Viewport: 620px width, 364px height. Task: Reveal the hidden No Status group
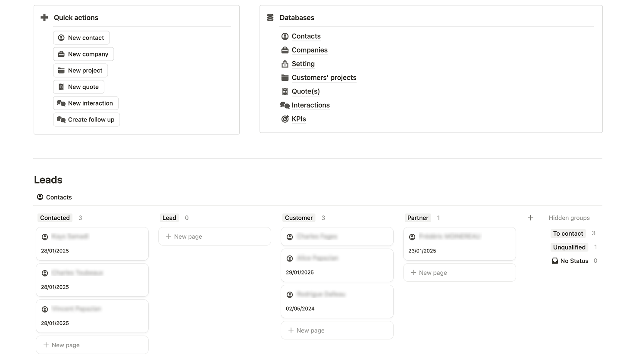click(x=574, y=261)
